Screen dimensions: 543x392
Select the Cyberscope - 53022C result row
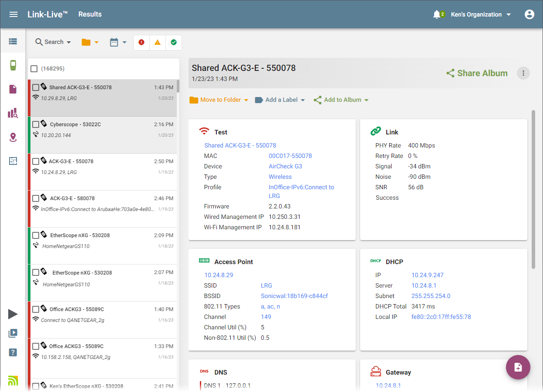pos(103,135)
